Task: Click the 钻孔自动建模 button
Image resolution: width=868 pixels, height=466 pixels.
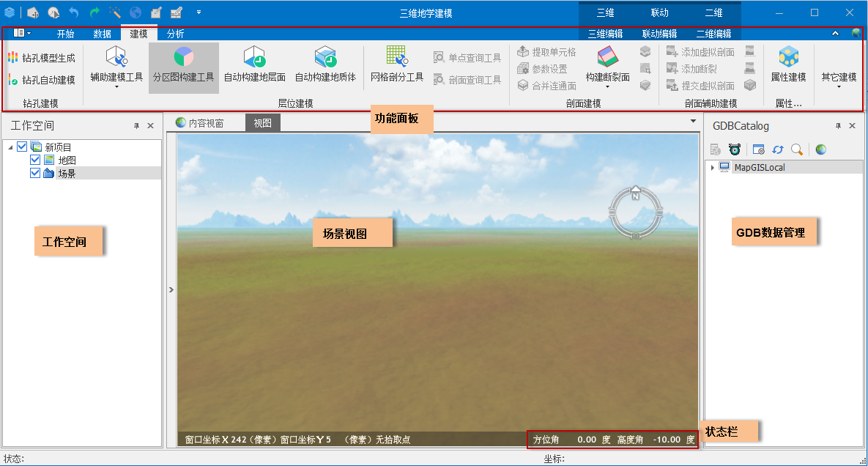Action: pyautogui.click(x=42, y=80)
